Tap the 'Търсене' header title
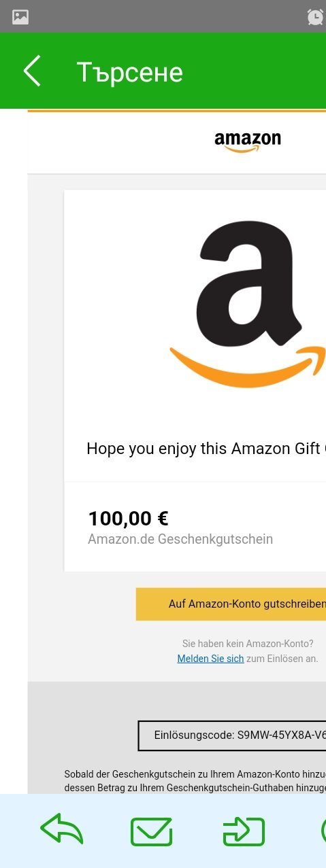326x868 pixels. pyautogui.click(x=129, y=72)
